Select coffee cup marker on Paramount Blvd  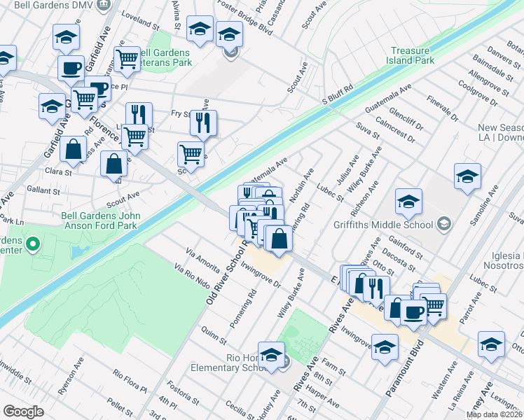(x=414, y=314)
